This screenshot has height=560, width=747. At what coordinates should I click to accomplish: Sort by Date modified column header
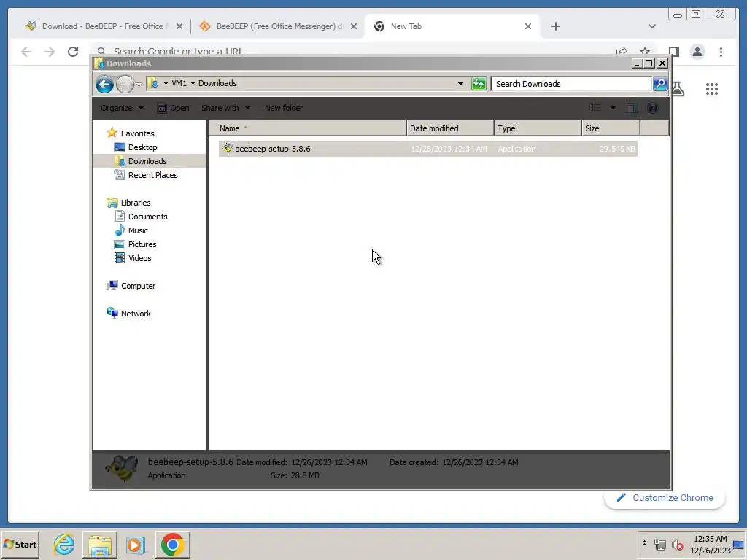point(450,128)
